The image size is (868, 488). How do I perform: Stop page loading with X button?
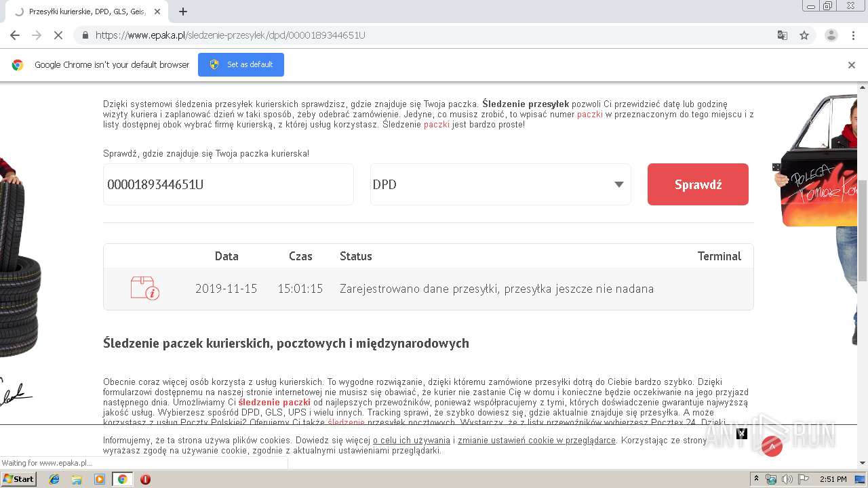(59, 35)
